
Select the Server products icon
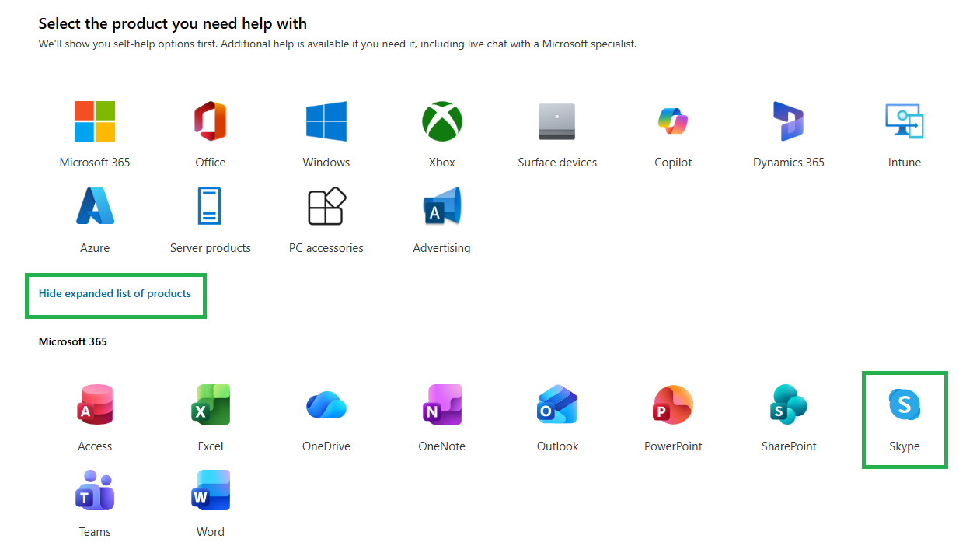coord(210,206)
